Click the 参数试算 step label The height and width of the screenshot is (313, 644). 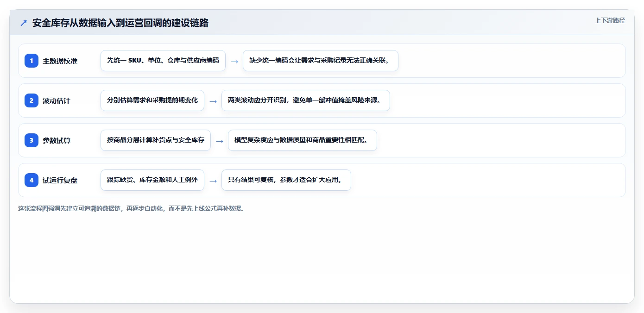click(x=57, y=141)
